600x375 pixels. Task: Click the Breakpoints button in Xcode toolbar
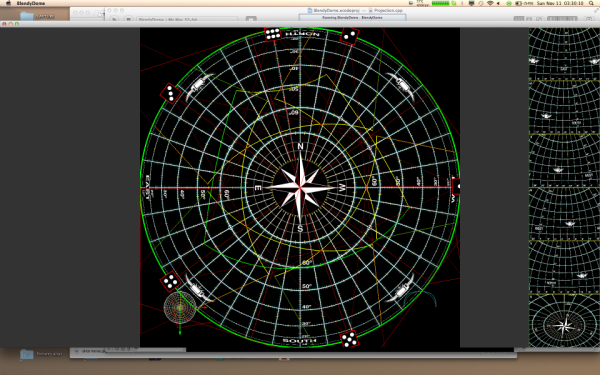tap(251, 19)
